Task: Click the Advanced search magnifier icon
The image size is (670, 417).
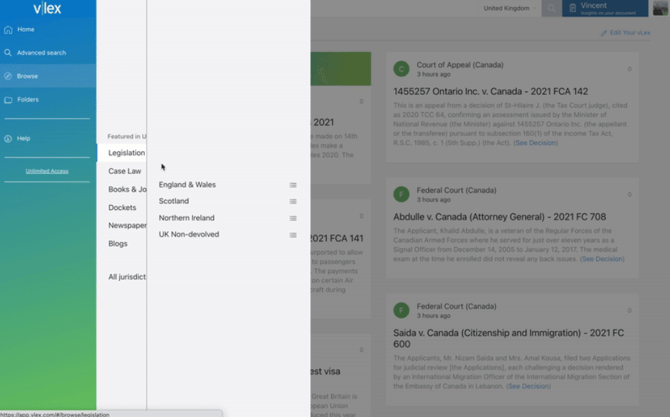Action: (8, 53)
